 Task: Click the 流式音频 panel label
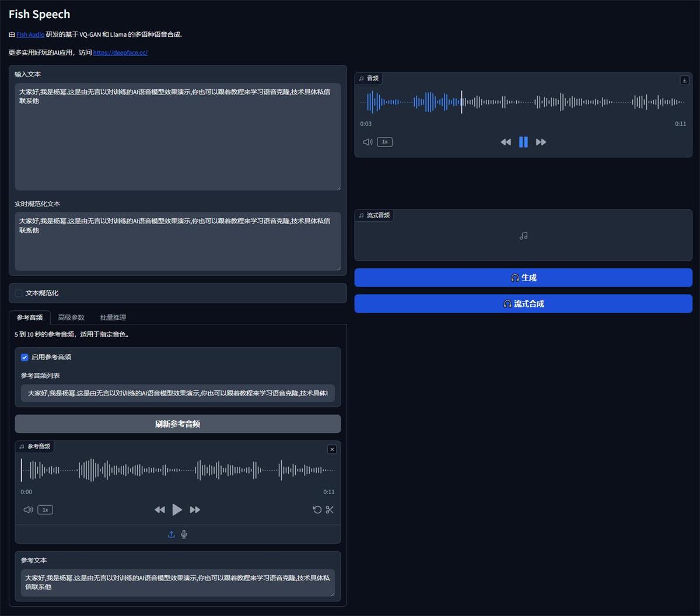point(374,215)
